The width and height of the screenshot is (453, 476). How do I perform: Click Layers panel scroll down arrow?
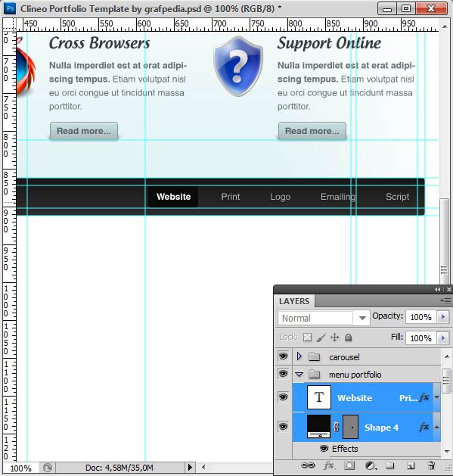click(447, 452)
